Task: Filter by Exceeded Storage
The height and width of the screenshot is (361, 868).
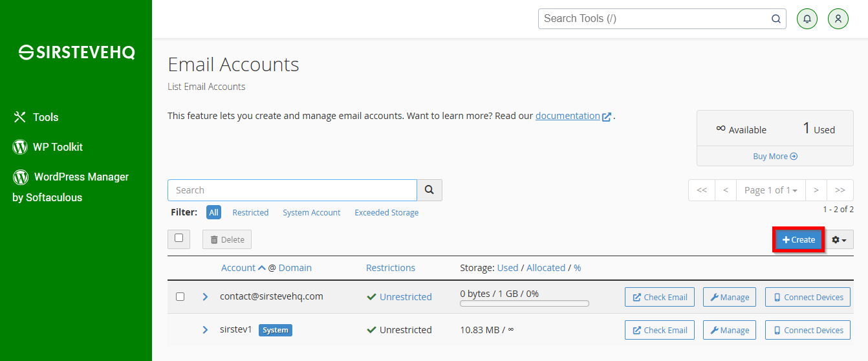Action: [x=386, y=212]
